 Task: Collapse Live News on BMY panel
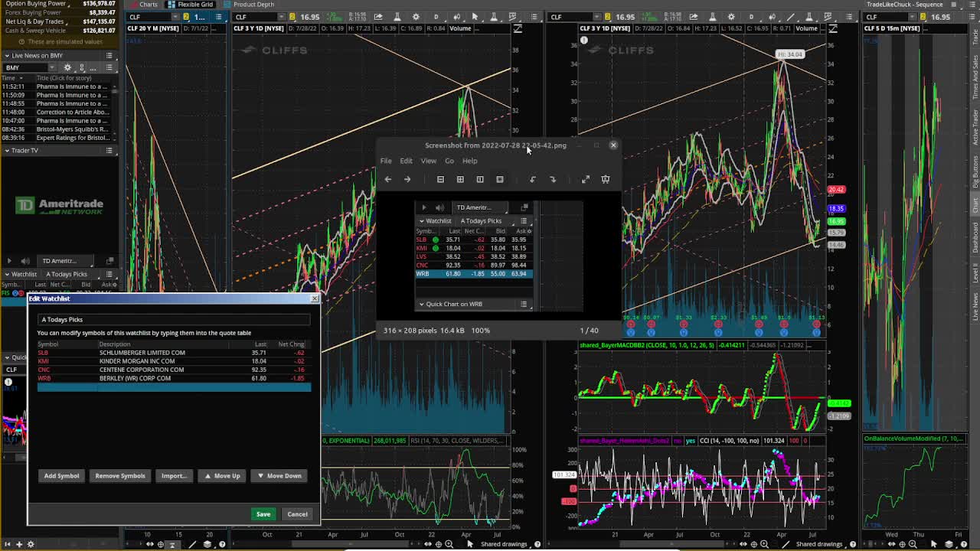pyautogui.click(x=6, y=56)
